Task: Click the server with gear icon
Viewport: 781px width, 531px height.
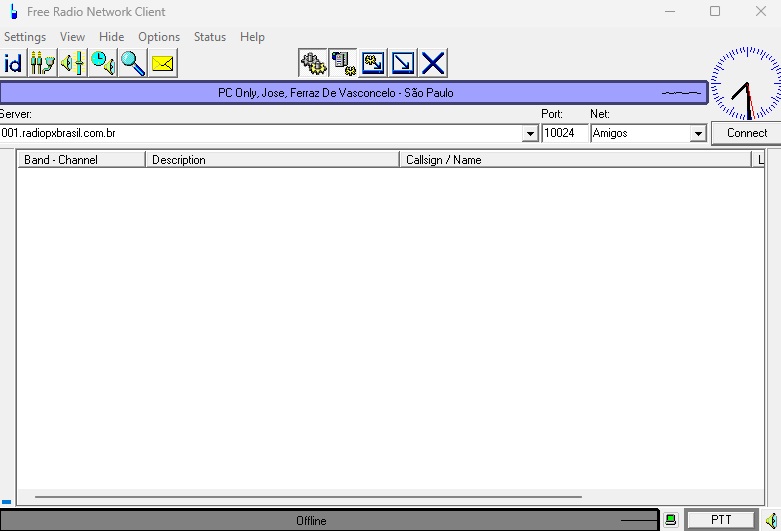Action: pos(343,63)
